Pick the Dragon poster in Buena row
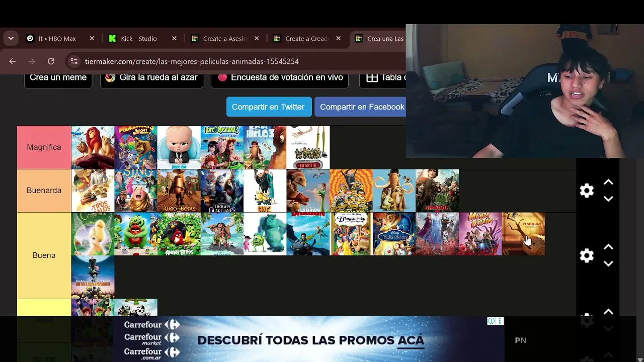The image size is (644, 362). point(308,234)
